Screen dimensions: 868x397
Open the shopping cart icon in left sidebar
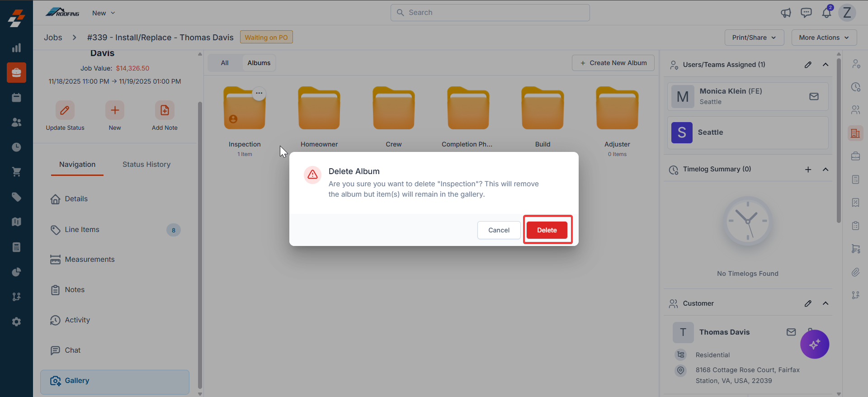click(x=16, y=172)
